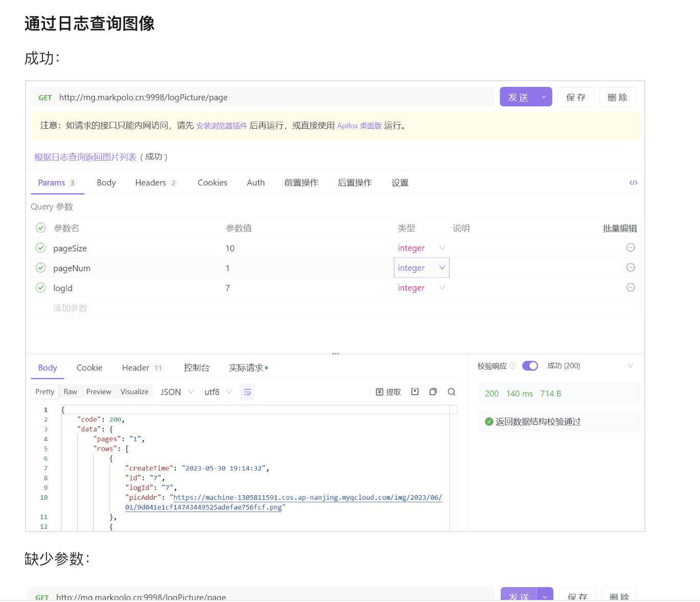The image size is (700, 602).
Task: Open the 前置操作 tab
Action: [301, 183]
